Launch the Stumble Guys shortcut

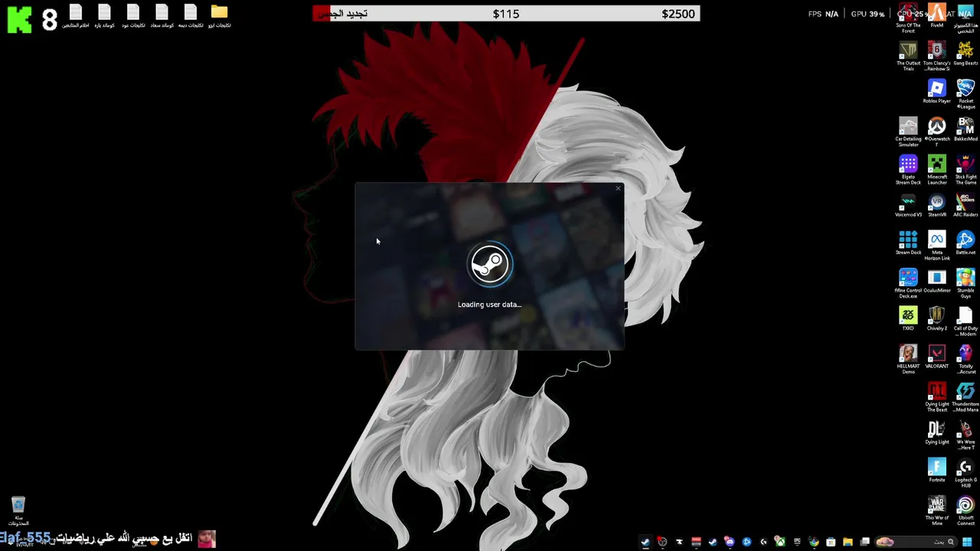965,283
